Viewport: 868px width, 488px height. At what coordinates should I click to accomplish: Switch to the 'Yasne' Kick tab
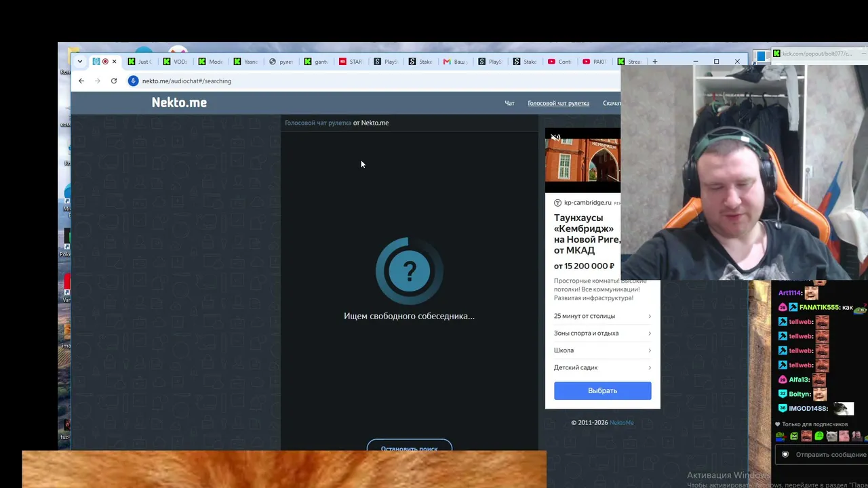pos(245,62)
